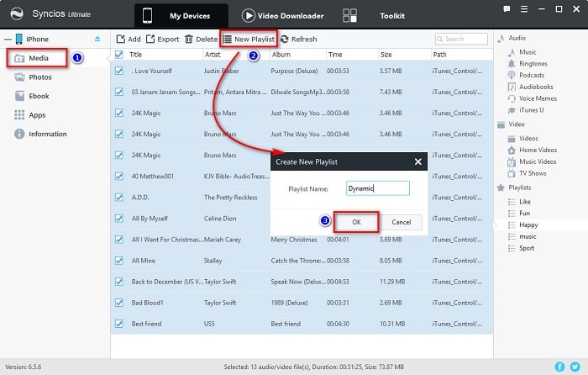The width and height of the screenshot is (588, 375).
Task: Uncheck the A.D.D. song checkbox
Action: click(119, 197)
